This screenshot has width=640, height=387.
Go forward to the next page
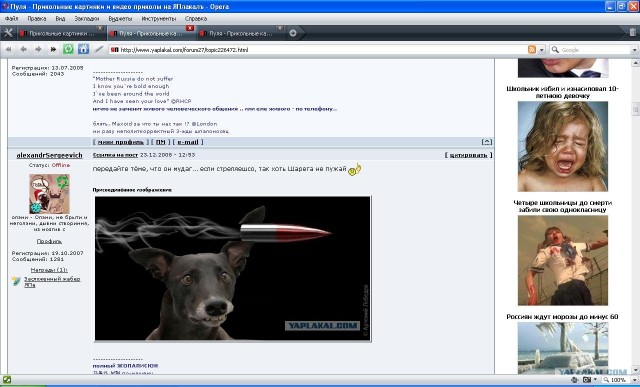click(38, 49)
